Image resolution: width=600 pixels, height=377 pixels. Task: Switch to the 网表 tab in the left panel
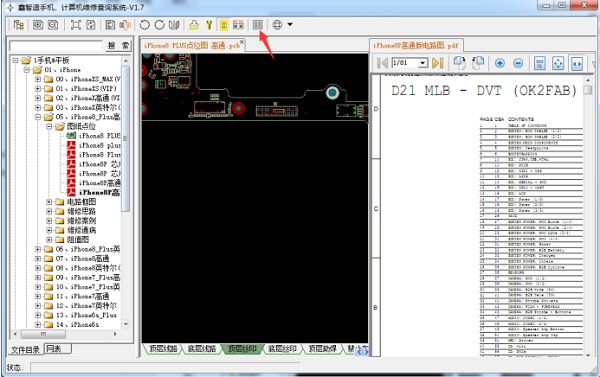(57, 349)
